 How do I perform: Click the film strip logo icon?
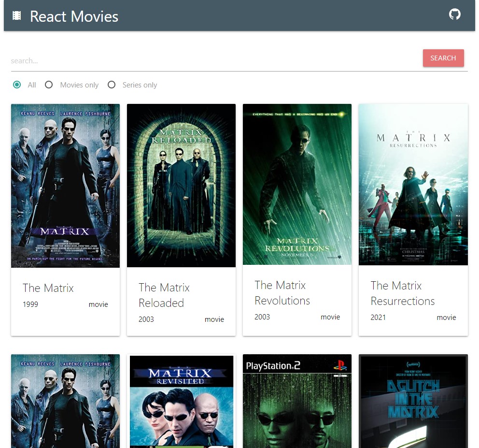[x=16, y=15]
